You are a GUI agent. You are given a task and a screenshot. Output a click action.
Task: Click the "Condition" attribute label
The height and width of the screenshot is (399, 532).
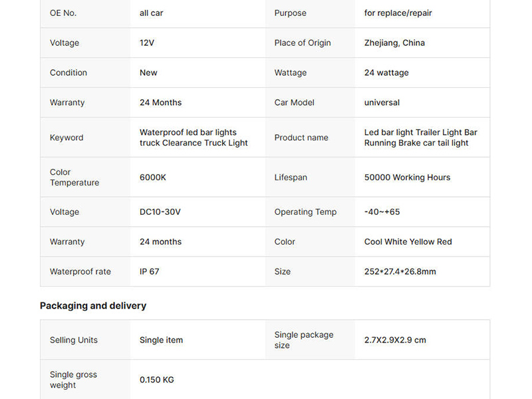click(68, 73)
